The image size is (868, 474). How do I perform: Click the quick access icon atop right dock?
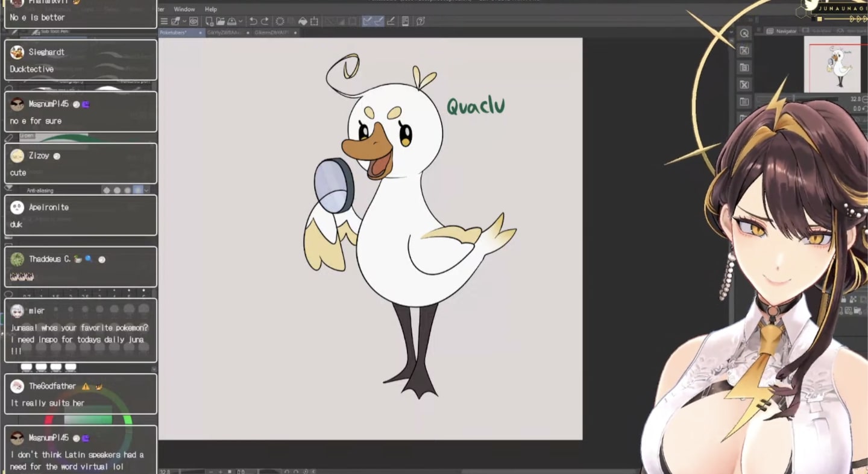click(744, 33)
